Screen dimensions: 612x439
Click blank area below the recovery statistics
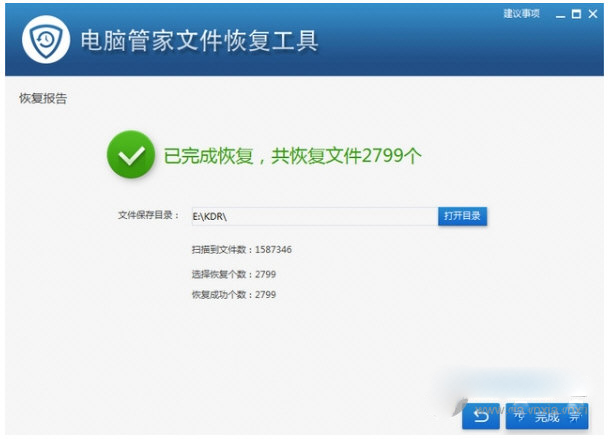(x=300, y=360)
